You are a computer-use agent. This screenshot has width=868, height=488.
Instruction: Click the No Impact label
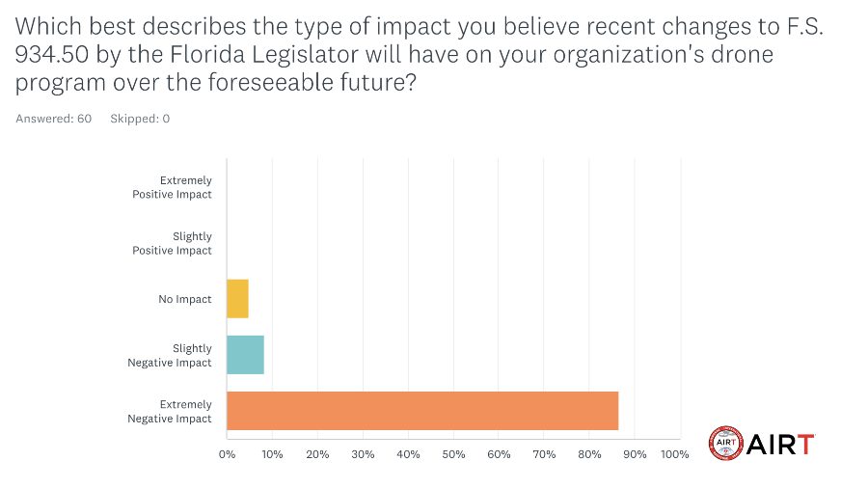(185, 299)
